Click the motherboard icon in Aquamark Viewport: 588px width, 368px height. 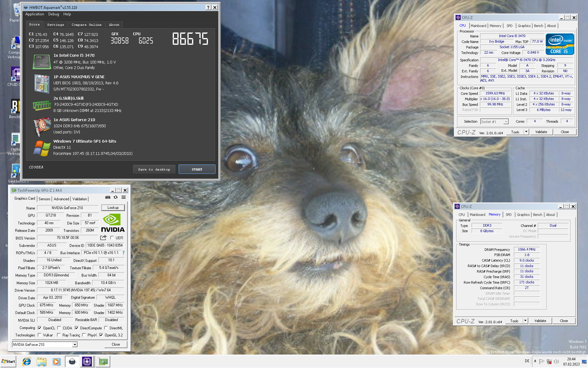click(x=42, y=83)
